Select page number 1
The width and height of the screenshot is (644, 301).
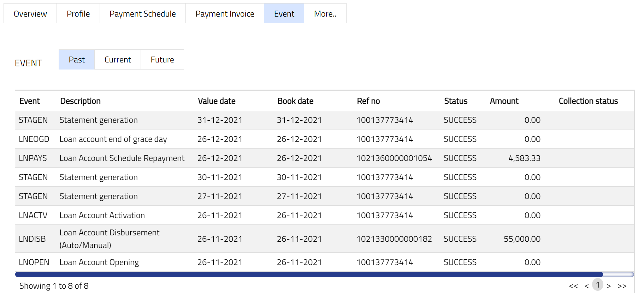tap(598, 285)
